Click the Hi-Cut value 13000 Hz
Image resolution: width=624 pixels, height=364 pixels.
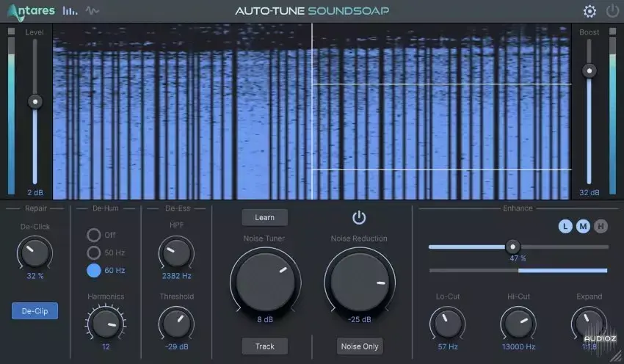518,346
